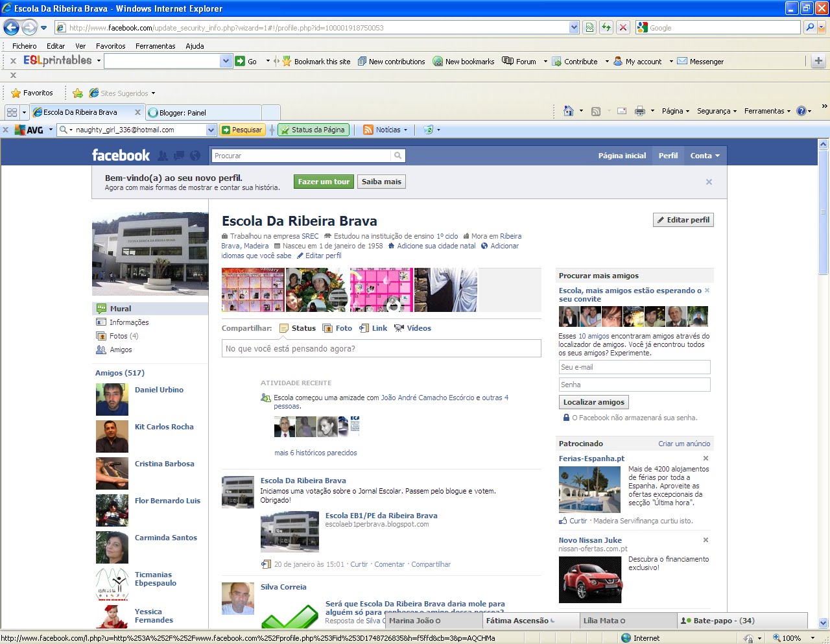
Task: Open Bate-papo (34) chat panel
Action: [742, 621]
